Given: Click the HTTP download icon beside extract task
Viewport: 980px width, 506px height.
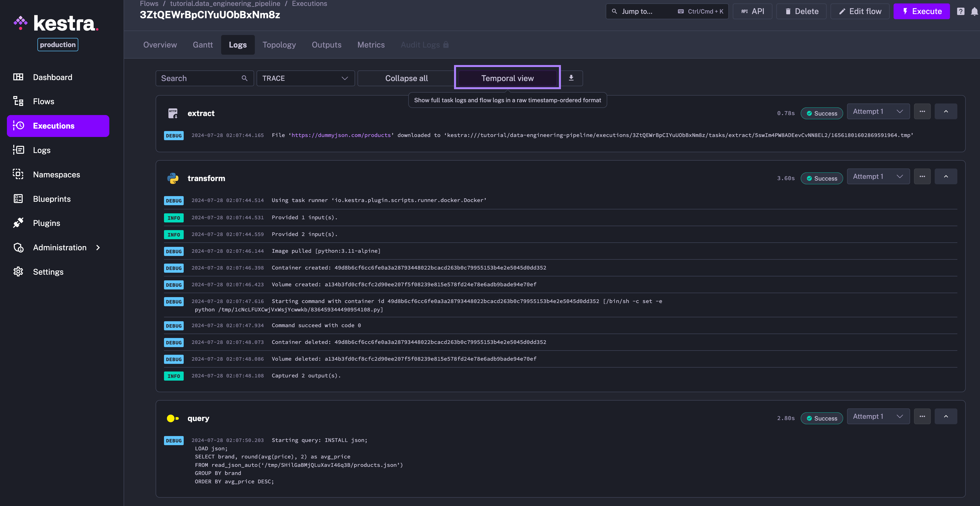Looking at the screenshot, I should [173, 113].
